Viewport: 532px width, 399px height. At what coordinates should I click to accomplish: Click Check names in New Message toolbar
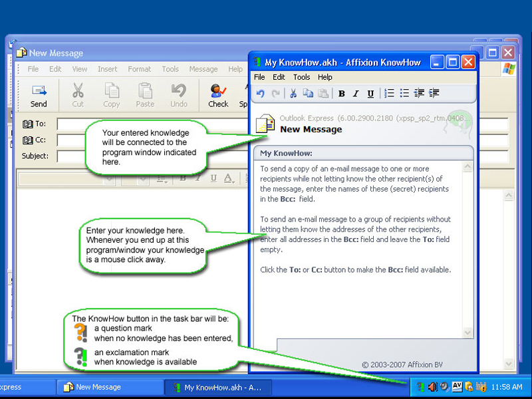click(218, 96)
